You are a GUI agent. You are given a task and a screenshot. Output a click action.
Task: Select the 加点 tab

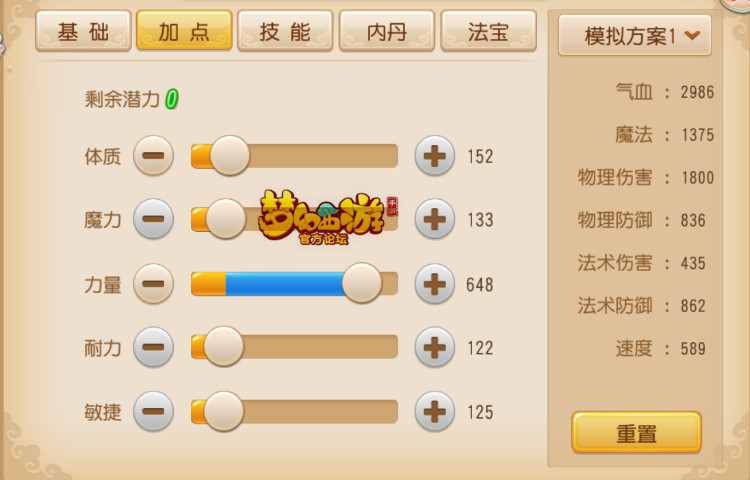point(184,31)
